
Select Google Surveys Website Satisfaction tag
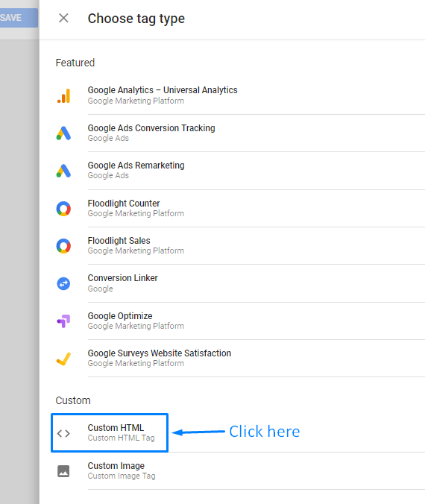[x=240, y=358]
